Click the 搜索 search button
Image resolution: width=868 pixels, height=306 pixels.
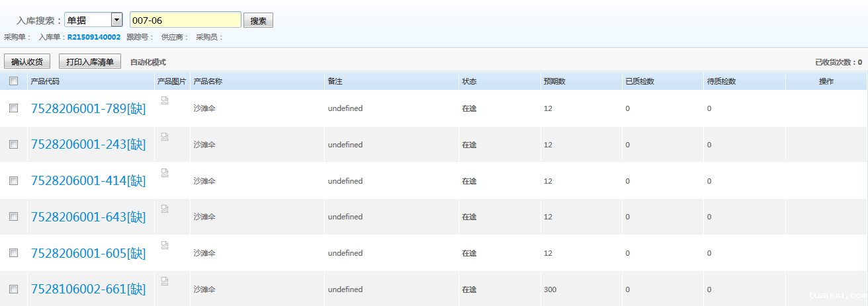pos(258,20)
